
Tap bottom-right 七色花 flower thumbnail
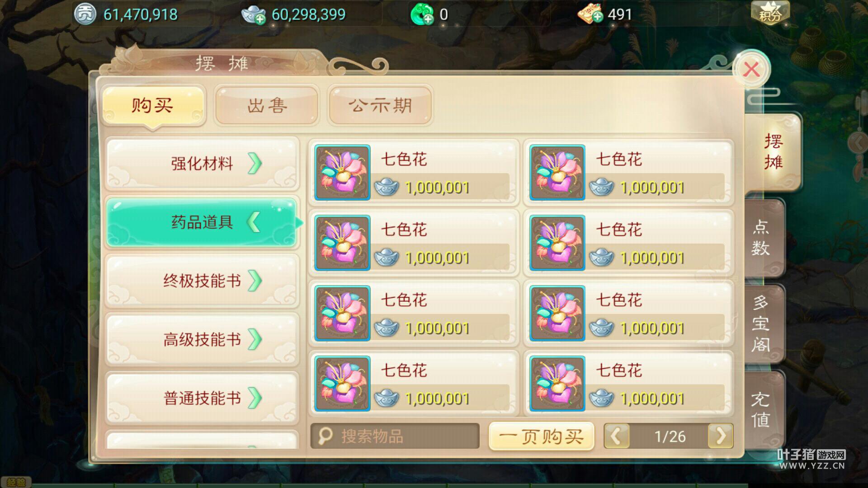coord(557,384)
